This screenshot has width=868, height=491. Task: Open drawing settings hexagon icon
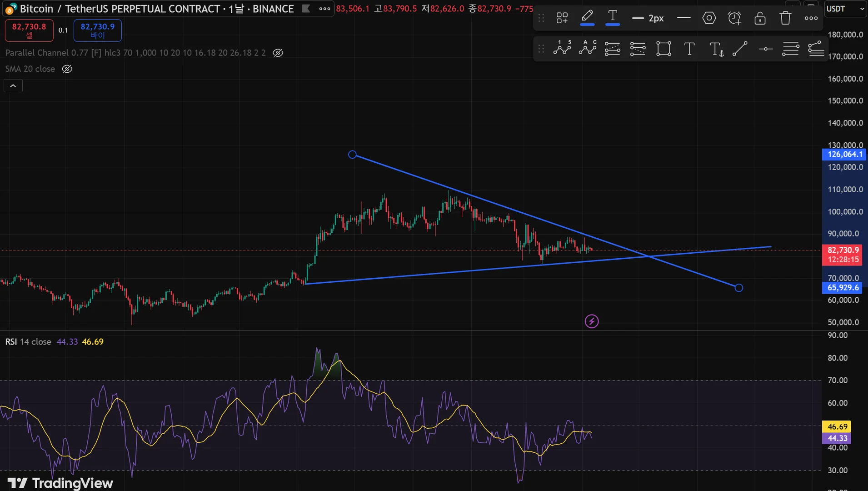[x=709, y=18]
